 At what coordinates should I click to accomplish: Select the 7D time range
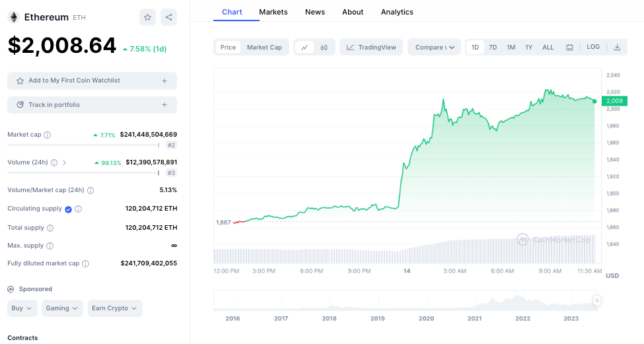pyautogui.click(x=493, y=48)
